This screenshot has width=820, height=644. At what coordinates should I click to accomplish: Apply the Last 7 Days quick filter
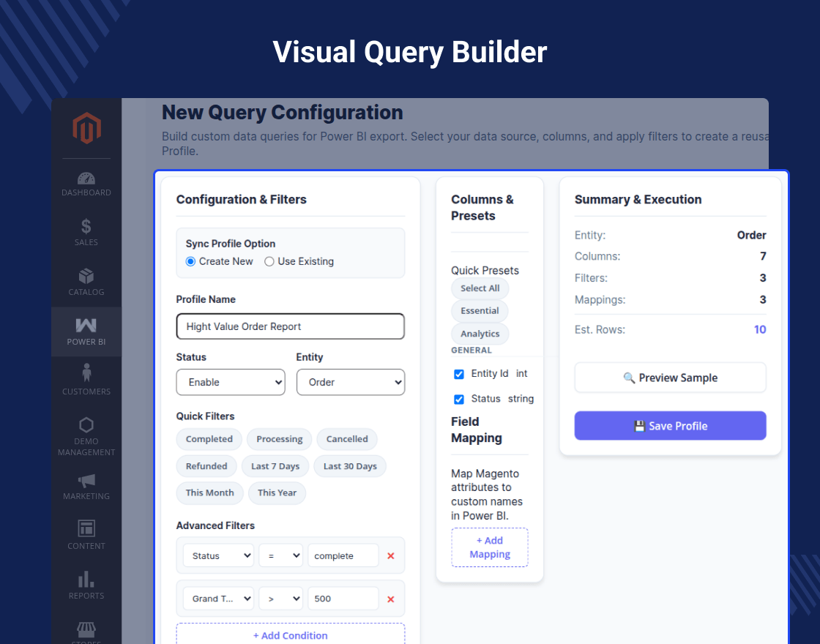click(x=275, y=466)
